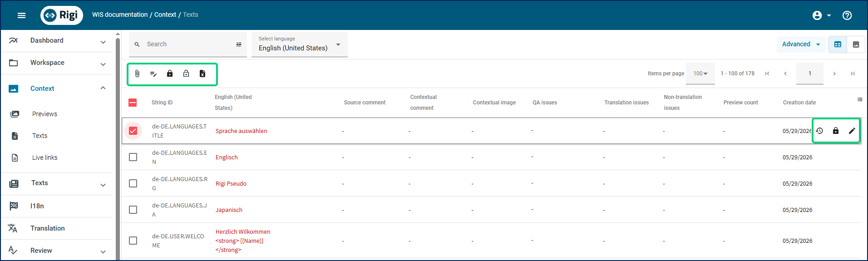Open the help question mark icon
This screenshot has height=261, width=868.
847,15
